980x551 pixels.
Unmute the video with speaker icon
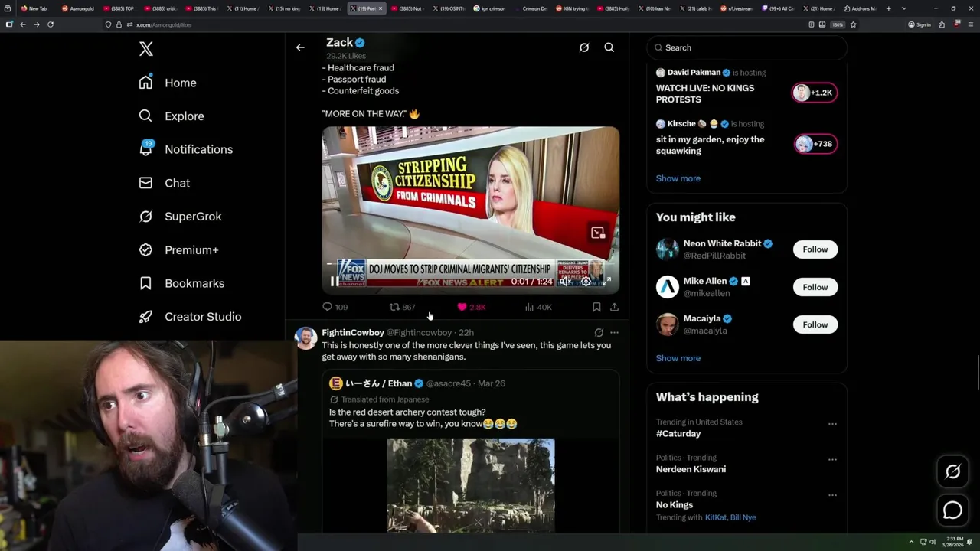click(566, 282)
